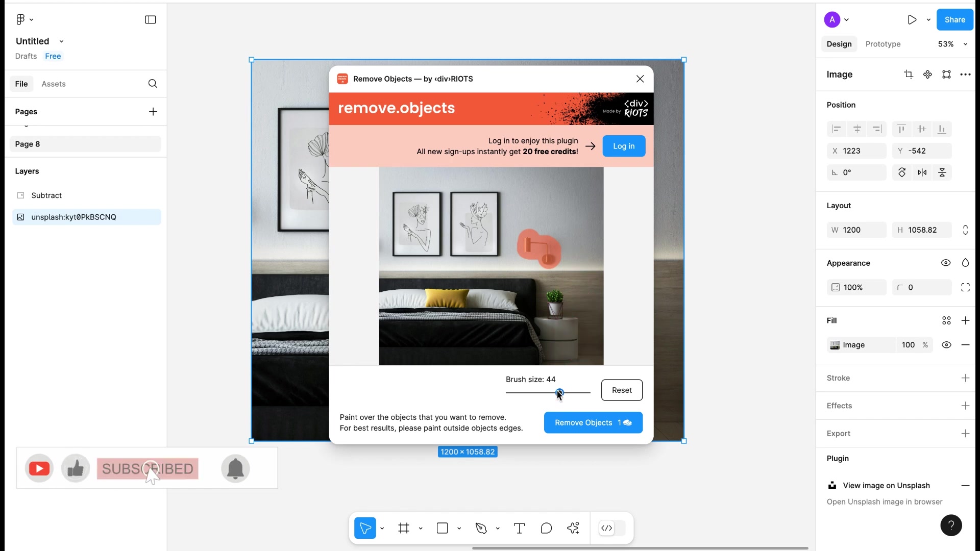The image size is (980, 551).
Task: Click the Reset button in plugin
Action: 622,390
